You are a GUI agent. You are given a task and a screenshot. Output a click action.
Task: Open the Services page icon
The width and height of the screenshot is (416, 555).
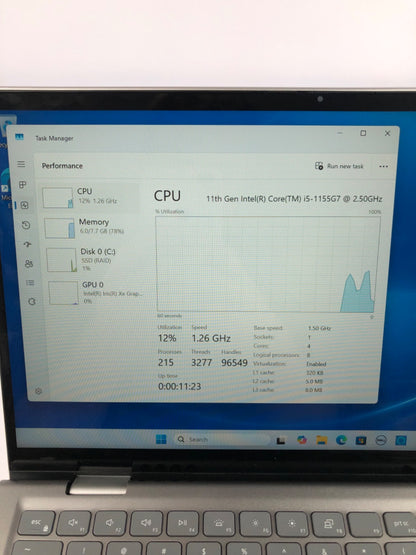pos(32,301)
